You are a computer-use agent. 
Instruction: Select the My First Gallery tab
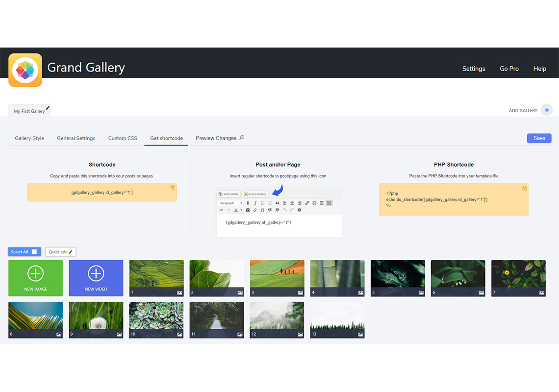[x=29, y=111]
